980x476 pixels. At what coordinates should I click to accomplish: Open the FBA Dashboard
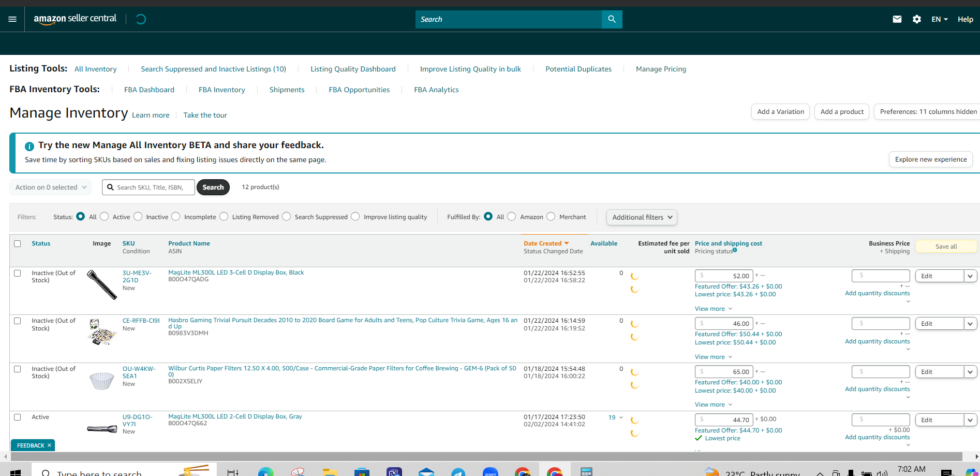[x=149, y=90]
